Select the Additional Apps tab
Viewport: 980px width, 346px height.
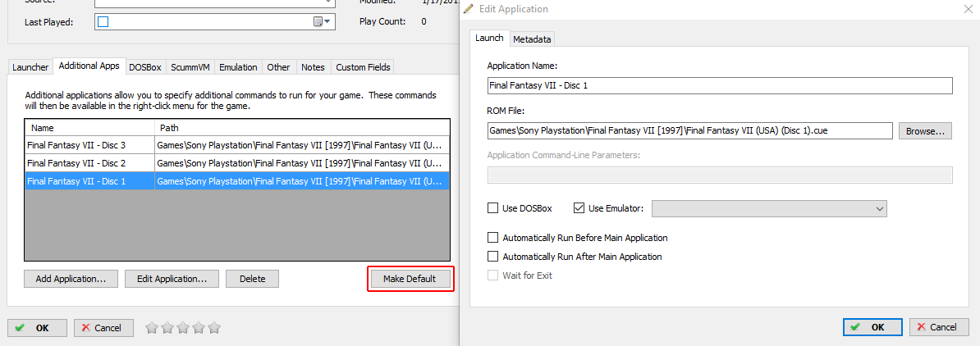tap(89, 66)
